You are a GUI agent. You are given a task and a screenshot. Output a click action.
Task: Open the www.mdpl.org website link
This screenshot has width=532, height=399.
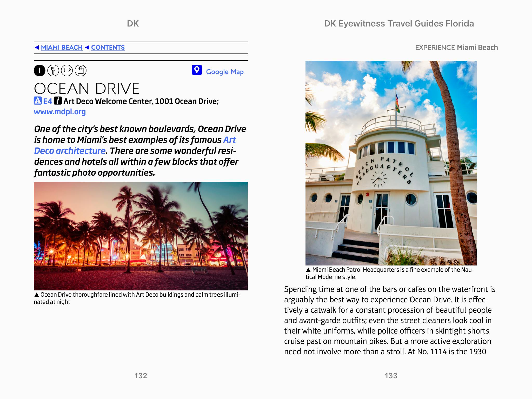pos(60,112)
